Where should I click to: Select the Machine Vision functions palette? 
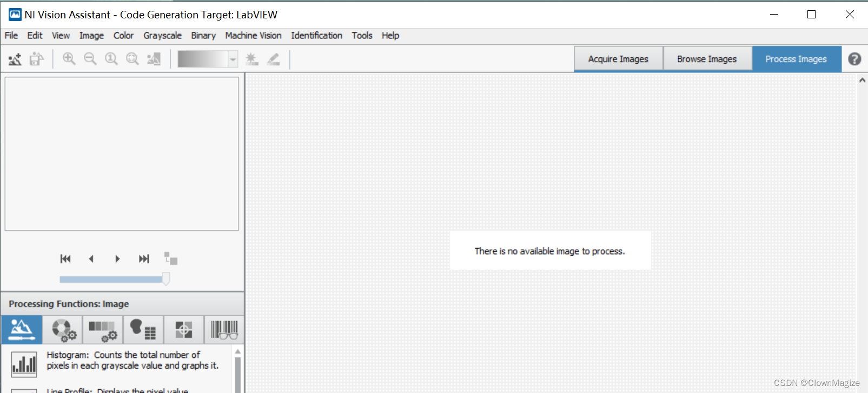coord(184,330)
